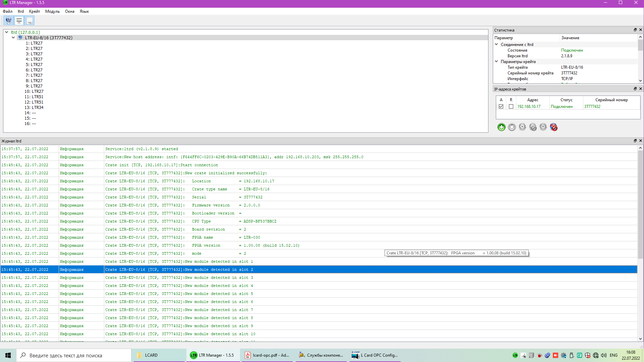The image size is (644, 362).
Task: Click the green LTR tray icon
Action: pyautogui.click(x=515, y=355)
